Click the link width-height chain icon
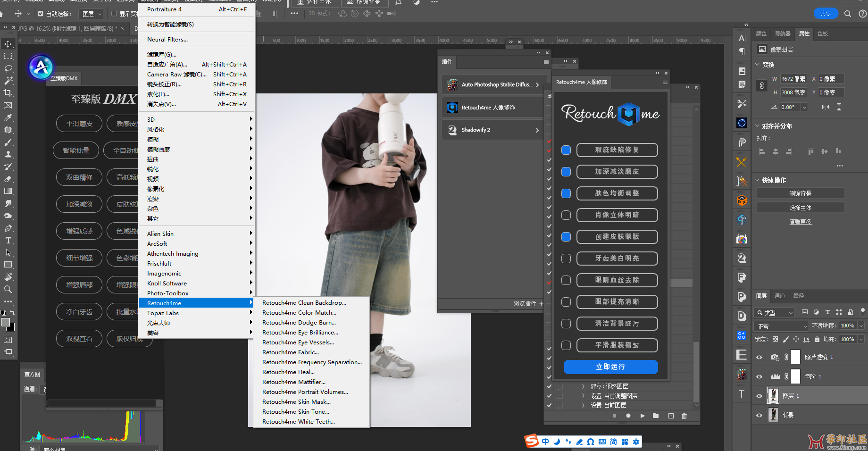868x451 pixels. 762,86
